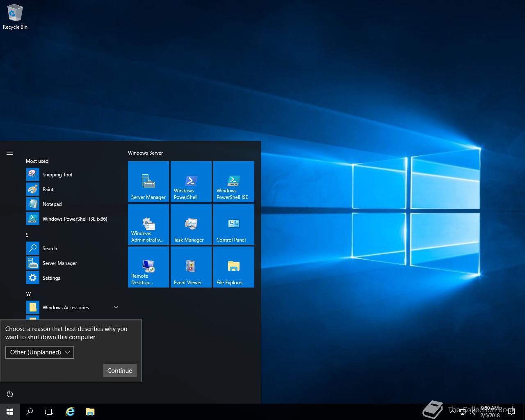Screen dimensions: 525x420
Task: Click the Windows Start button on taskbar
Action: point(10,412)
